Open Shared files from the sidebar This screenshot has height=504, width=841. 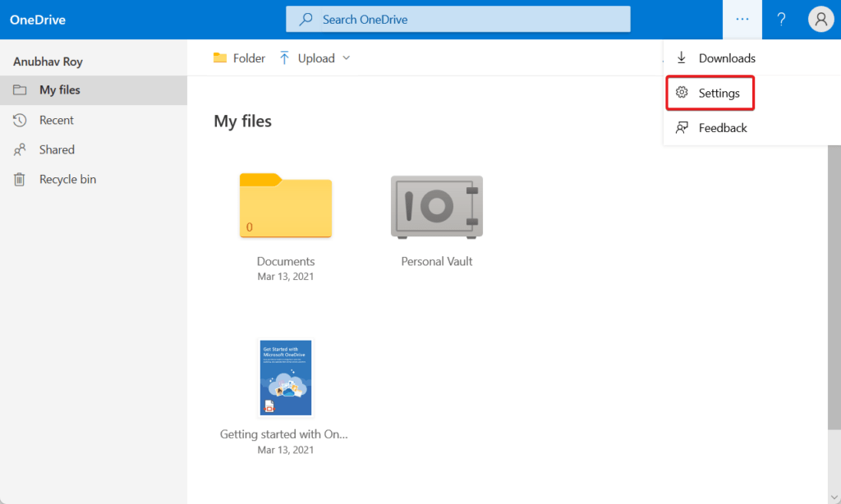click(54, 149)
